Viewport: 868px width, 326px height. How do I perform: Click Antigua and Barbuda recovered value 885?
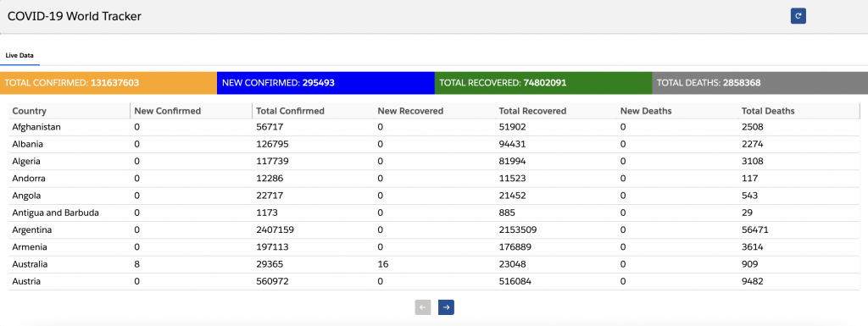click(507, 213)
